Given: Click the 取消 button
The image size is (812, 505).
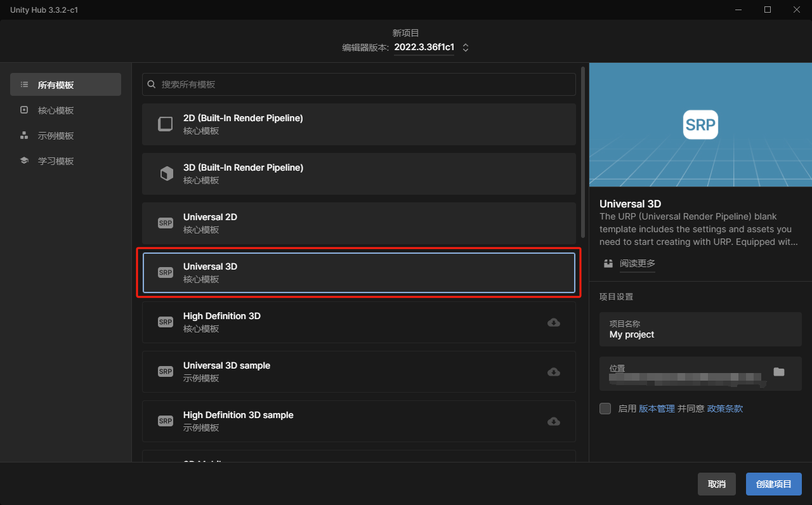Looking at the screenshot, I should (x=717, y=484).
